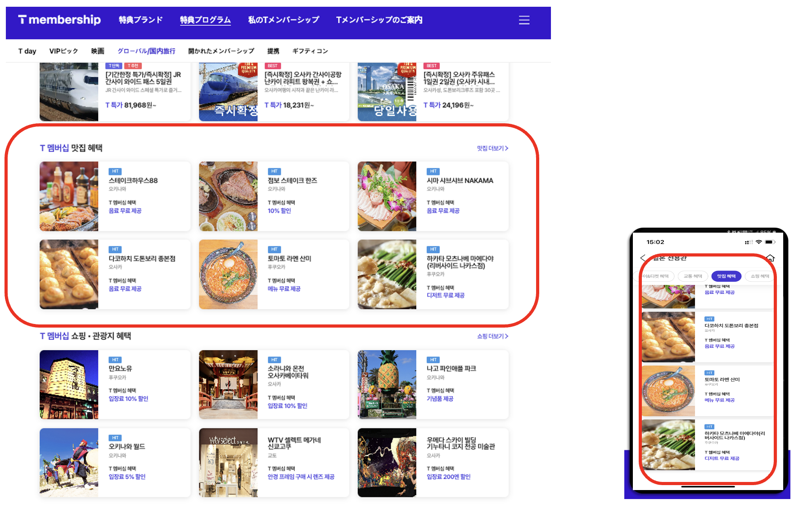Switch to the T day tab
The width and height of the screenshot is (812, 522).
click(x=27, y=51)
